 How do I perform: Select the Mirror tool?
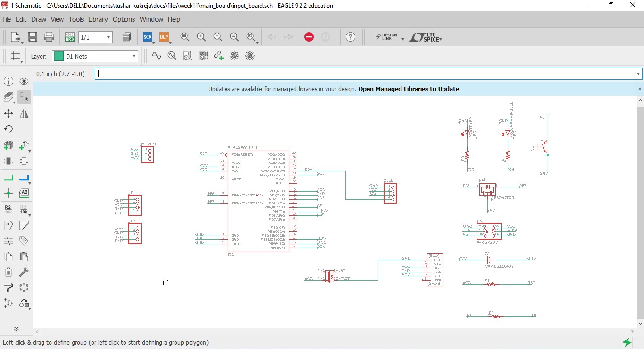(x=24, y=113)
